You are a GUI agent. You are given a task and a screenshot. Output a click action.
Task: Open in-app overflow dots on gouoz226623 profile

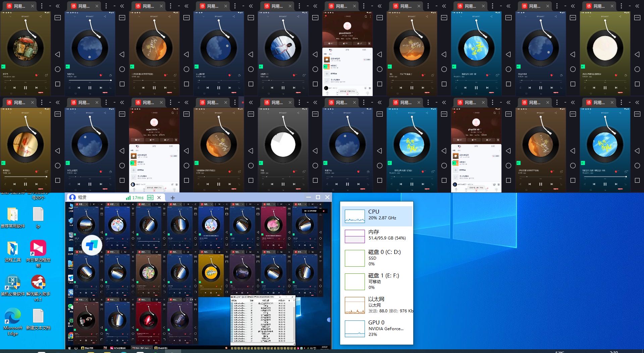[x=370, y=16]
